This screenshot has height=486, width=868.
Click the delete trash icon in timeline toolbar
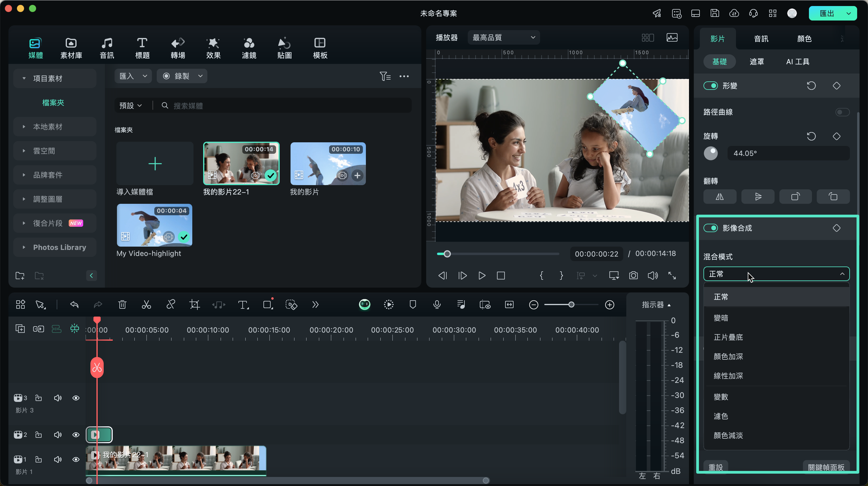122,305
